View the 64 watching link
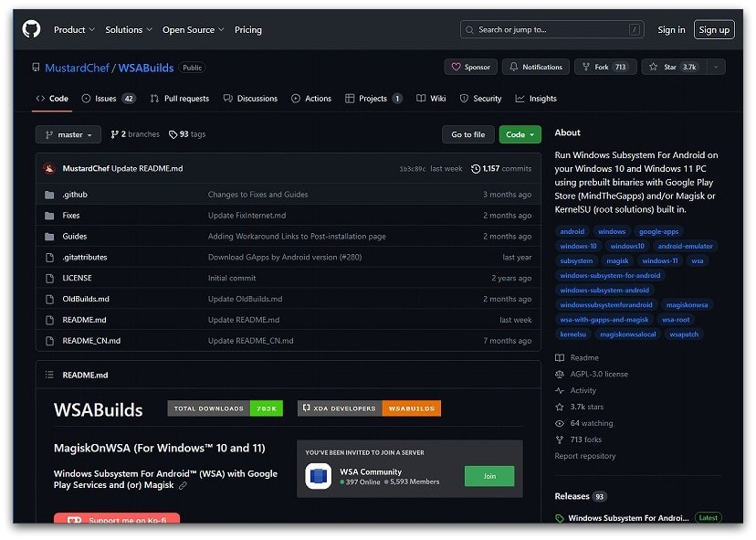The width and height of the screenshot is (756, 540). pyautogui.click(x=584, y=424)
